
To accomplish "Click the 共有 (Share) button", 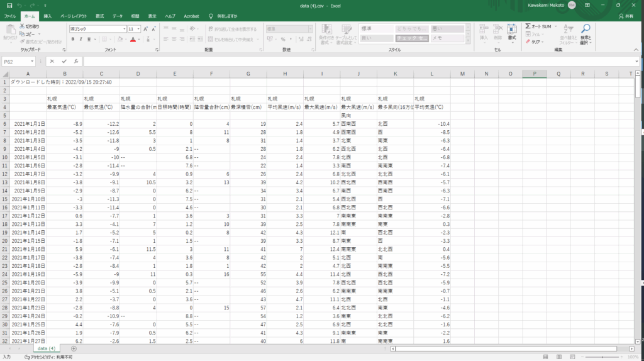I will [625, 16].
